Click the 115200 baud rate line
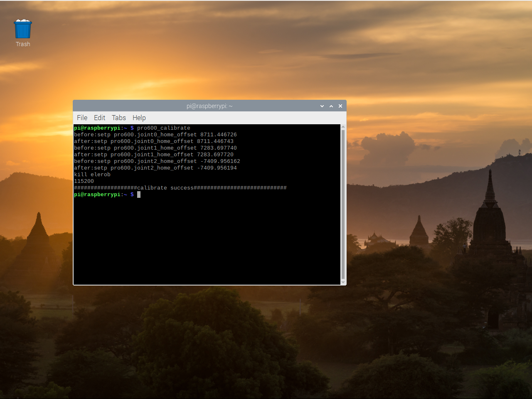This screenshot has width=532, height=399. click(84, 181)
